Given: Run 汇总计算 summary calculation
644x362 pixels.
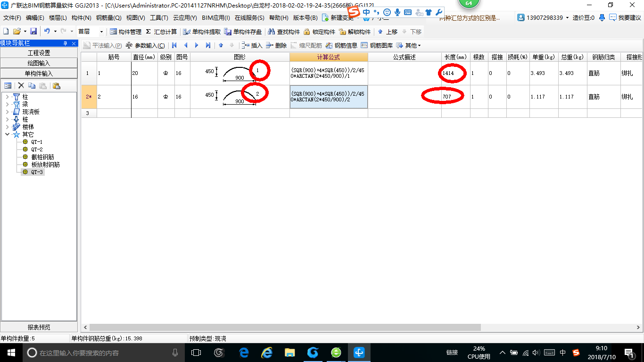Looking at the screenshot, I should (x=161, y=32).
